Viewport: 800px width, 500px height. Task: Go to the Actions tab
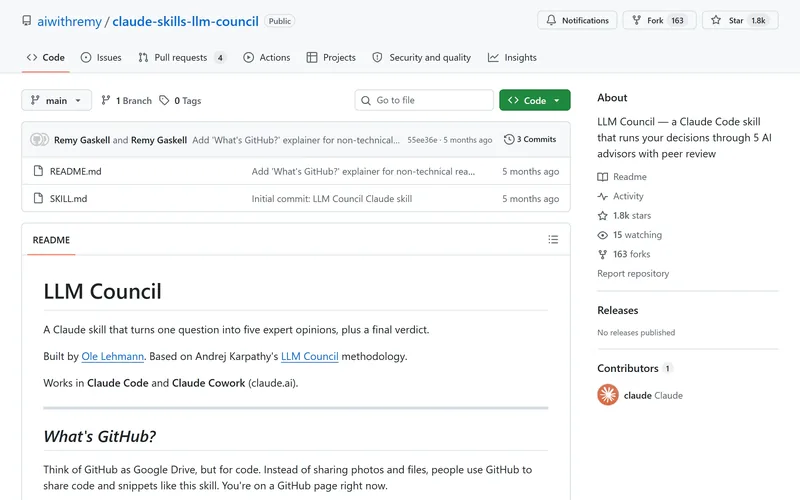266,58
